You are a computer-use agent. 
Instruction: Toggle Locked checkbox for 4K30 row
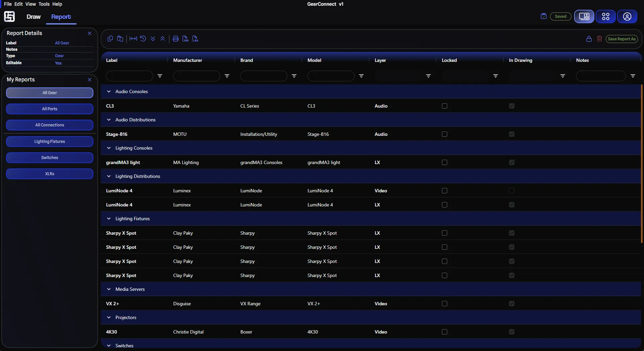click(x=445, y=332)
